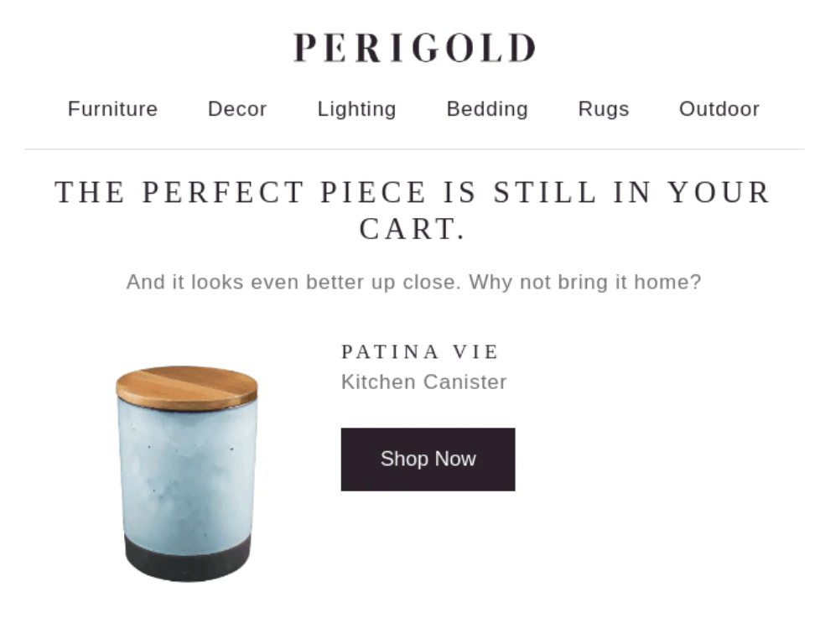
Task: Click the canister product image
Action: click(187, 474)
